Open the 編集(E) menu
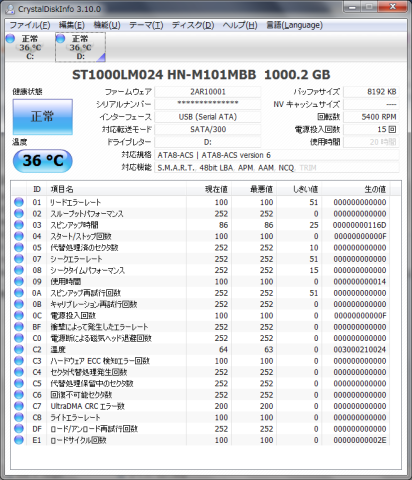Image resolution: width=412 pixels, height=480 pixels. (x=72, y=25)
